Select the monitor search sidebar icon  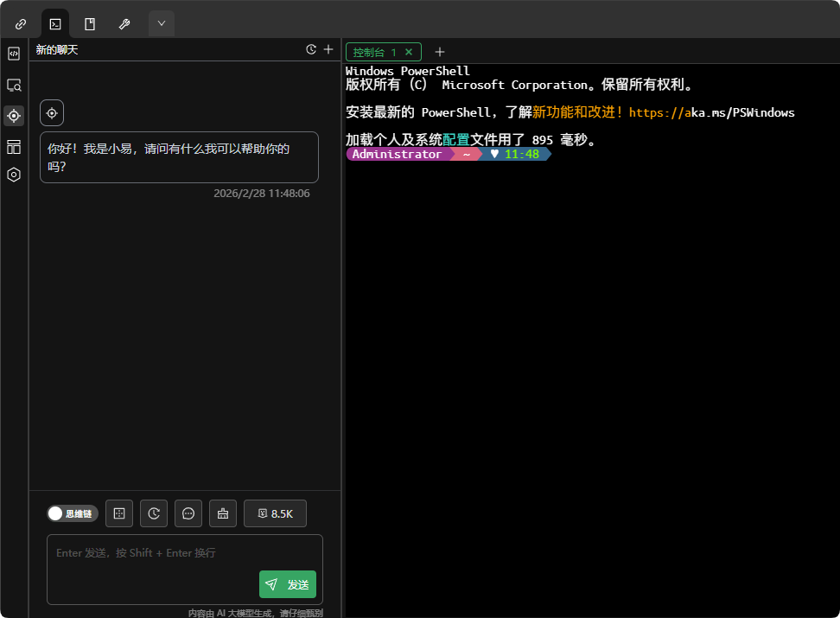point(14,85)
